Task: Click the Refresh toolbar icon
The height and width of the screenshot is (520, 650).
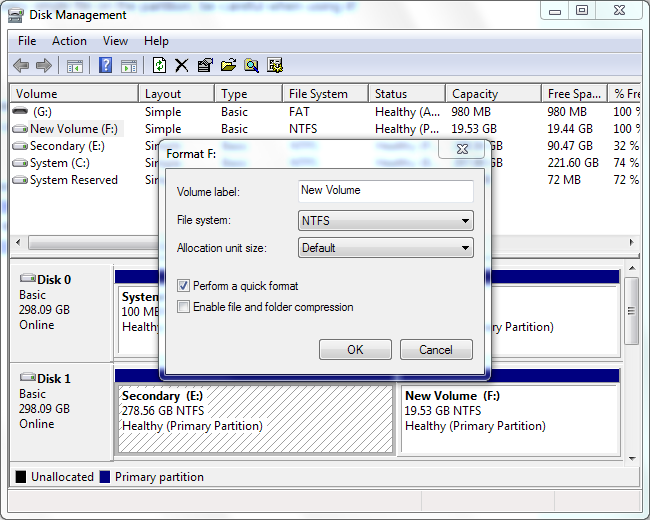Action: point(160,65)
